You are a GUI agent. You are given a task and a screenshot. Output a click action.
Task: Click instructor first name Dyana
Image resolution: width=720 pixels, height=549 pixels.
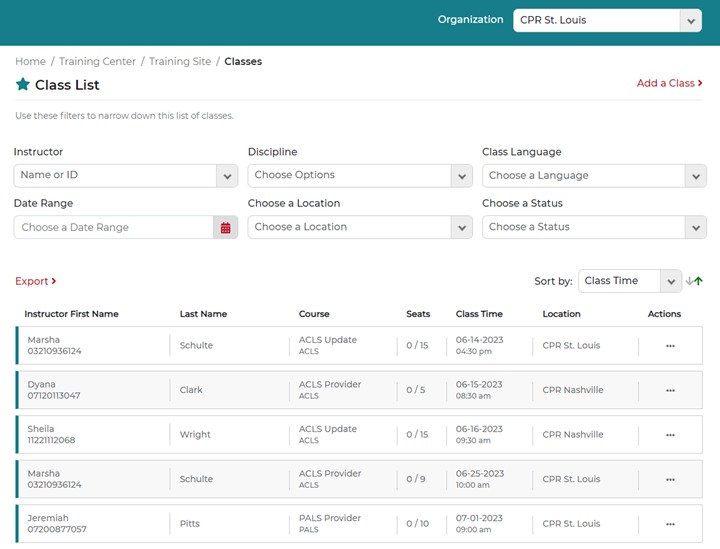pos(41,384)
